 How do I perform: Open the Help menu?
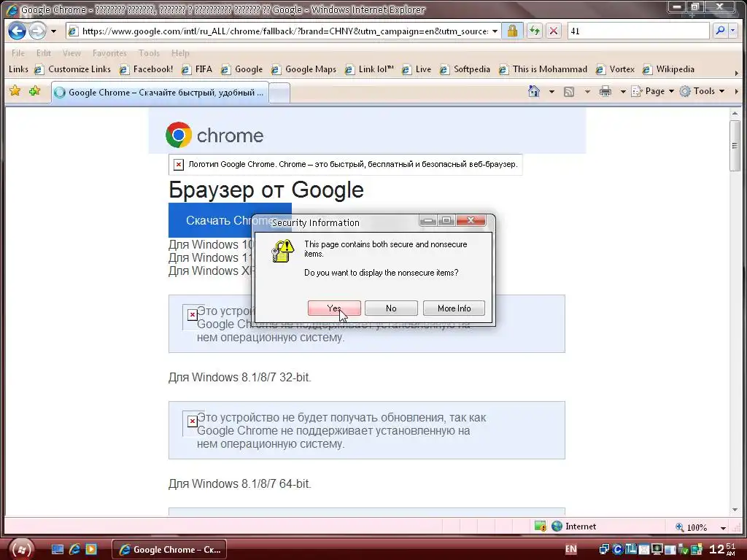point(180,52)
